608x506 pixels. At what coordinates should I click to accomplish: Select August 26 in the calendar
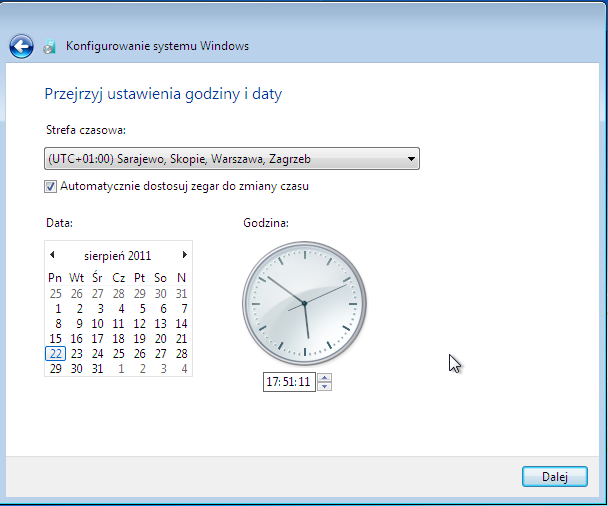tap(139, 354)
